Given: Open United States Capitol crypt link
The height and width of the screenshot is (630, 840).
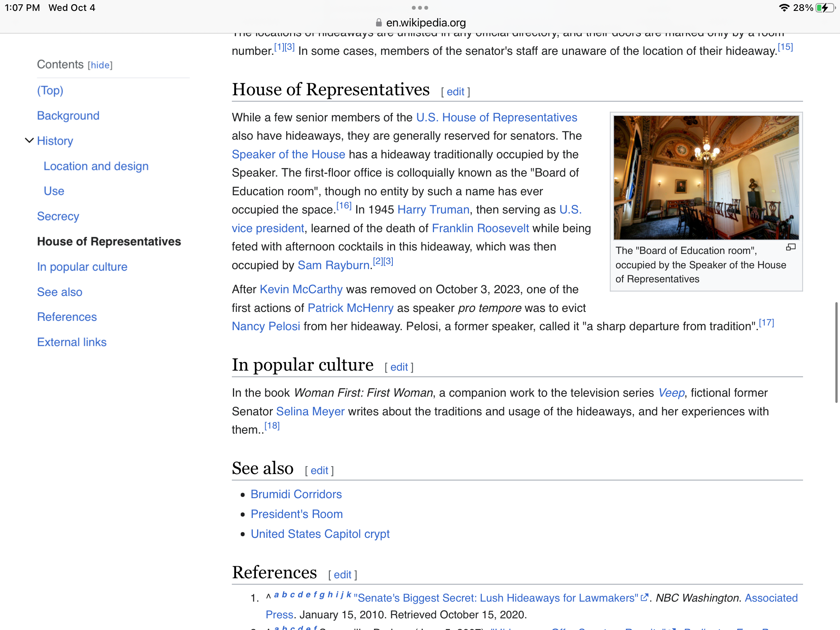Looking at the screenshot, I should coord(320,534).
